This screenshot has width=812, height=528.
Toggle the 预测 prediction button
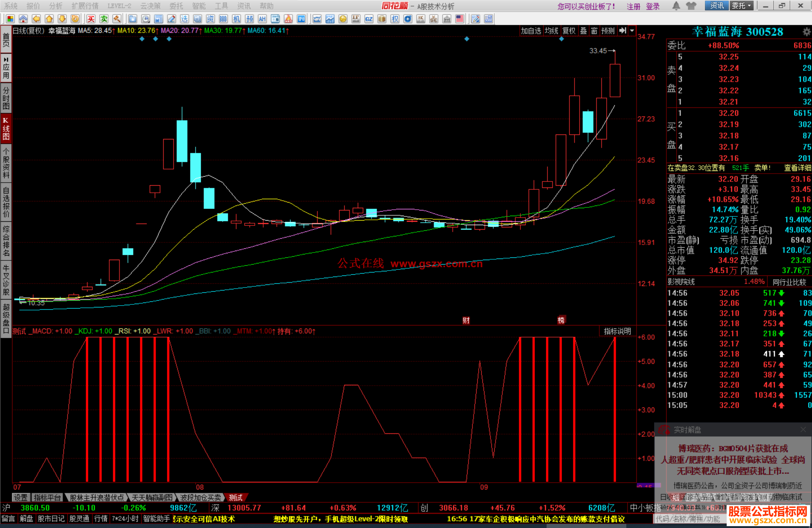[608, 31]
